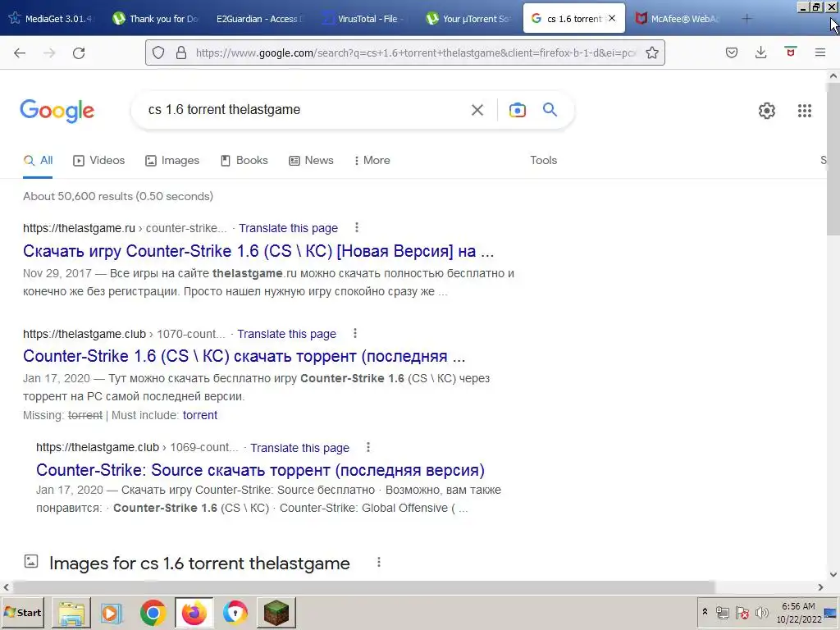Select the Books search filter
The image size is (840, 630).
(244, 160)
